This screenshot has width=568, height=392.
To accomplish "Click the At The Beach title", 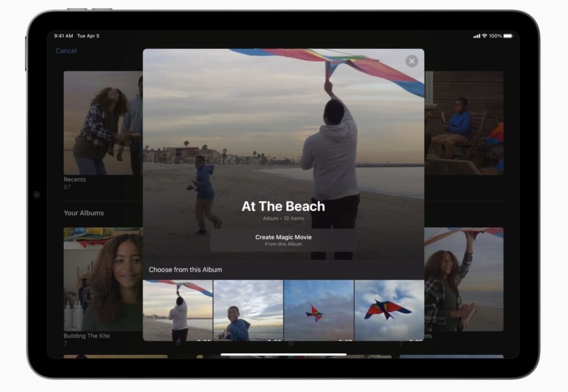I will point(283,206).
